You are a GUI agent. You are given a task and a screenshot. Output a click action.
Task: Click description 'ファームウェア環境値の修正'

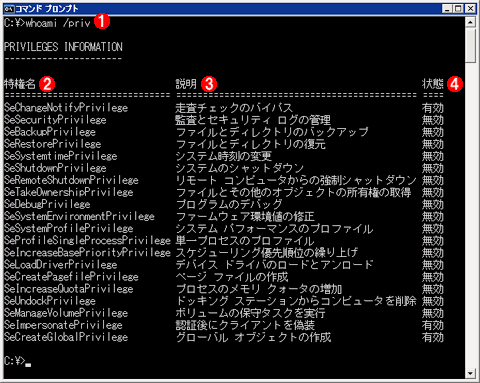click(x=245, y=216)
